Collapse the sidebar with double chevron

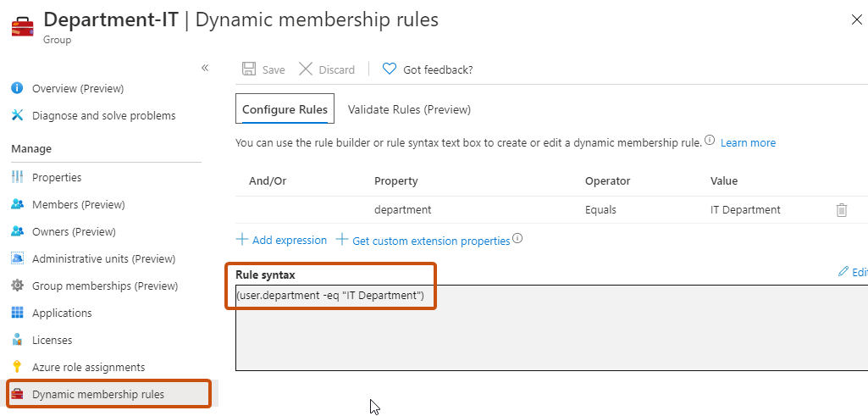tap(205, 68)
